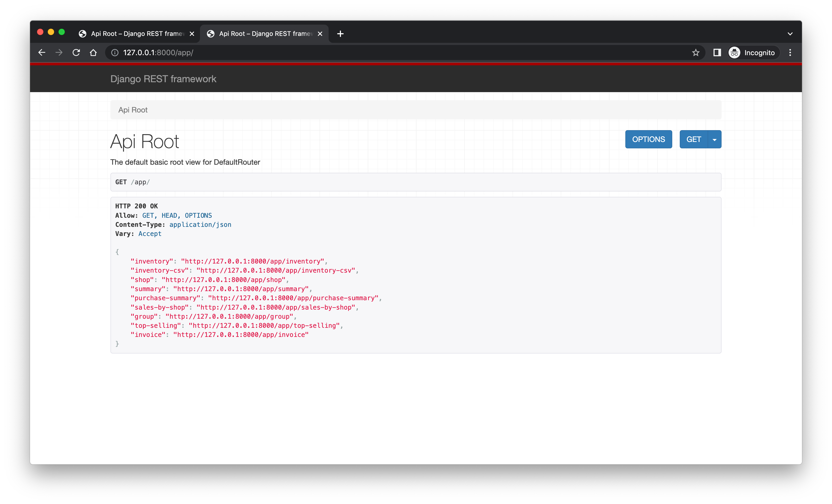
Task: Click the OPTIONS button
Action: click(648, 139)
